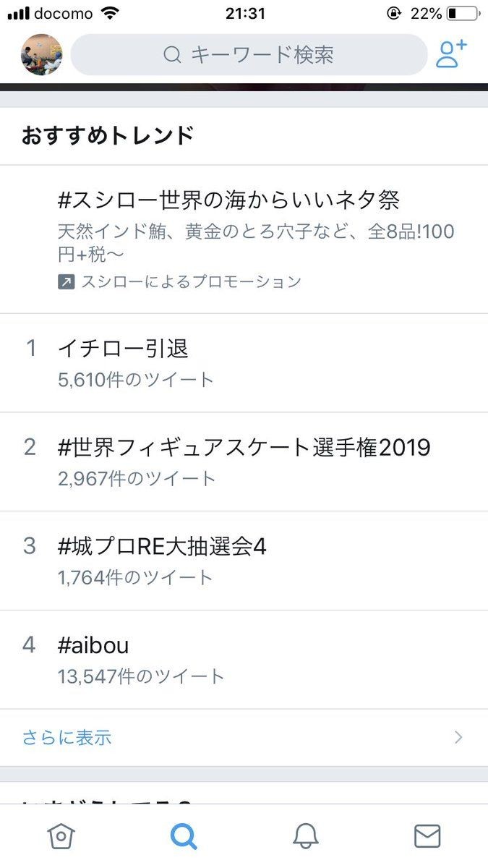
Task: Open trend イチロー引退
Action: coord(123,349)
